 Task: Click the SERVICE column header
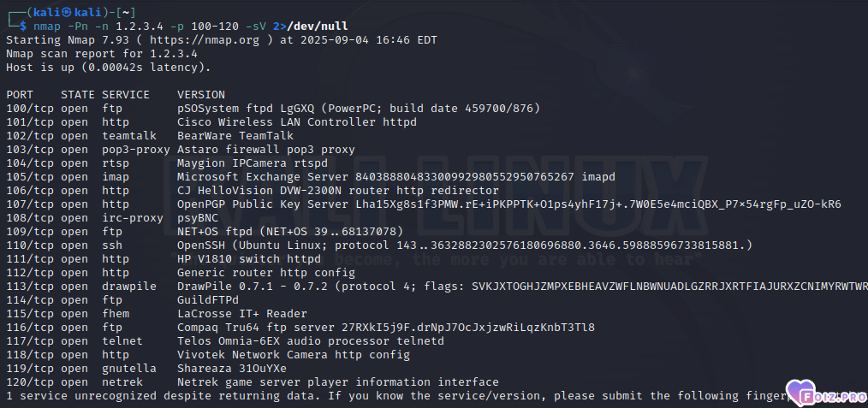(126, 94)
